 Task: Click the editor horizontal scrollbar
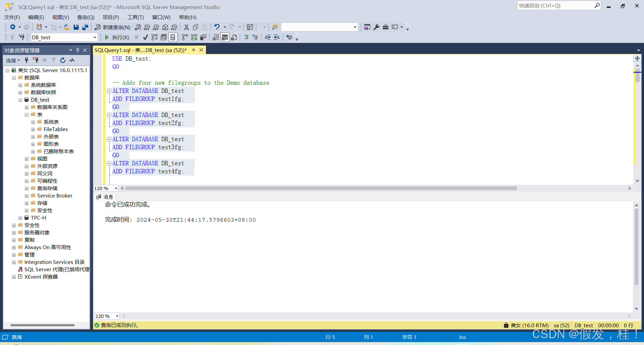(321, 188)
